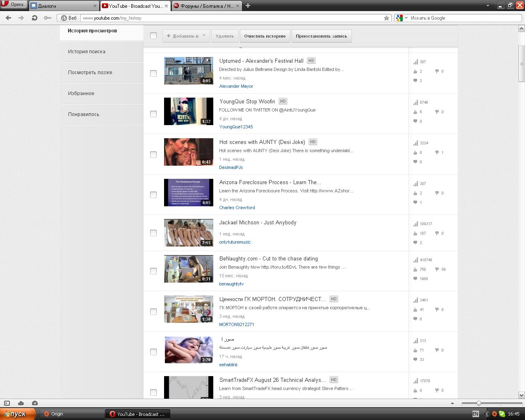Viewport: 525px width, 420px height.
Task: Click the Opera Link cloud icon
Action: pyautogui.click(x=21, y=403)
